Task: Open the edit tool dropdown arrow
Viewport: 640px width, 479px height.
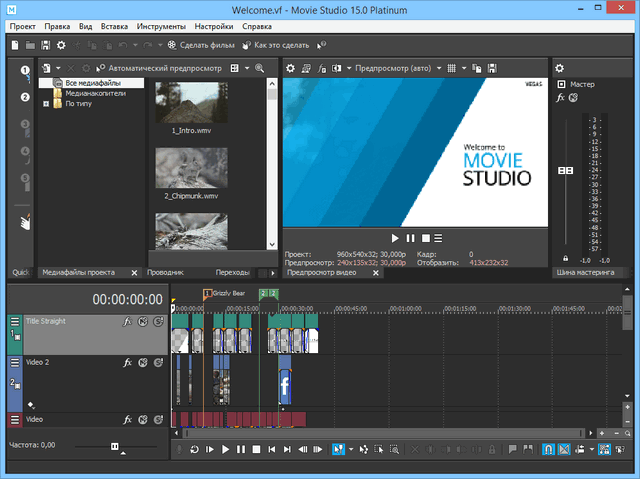Action: point(351,450)
